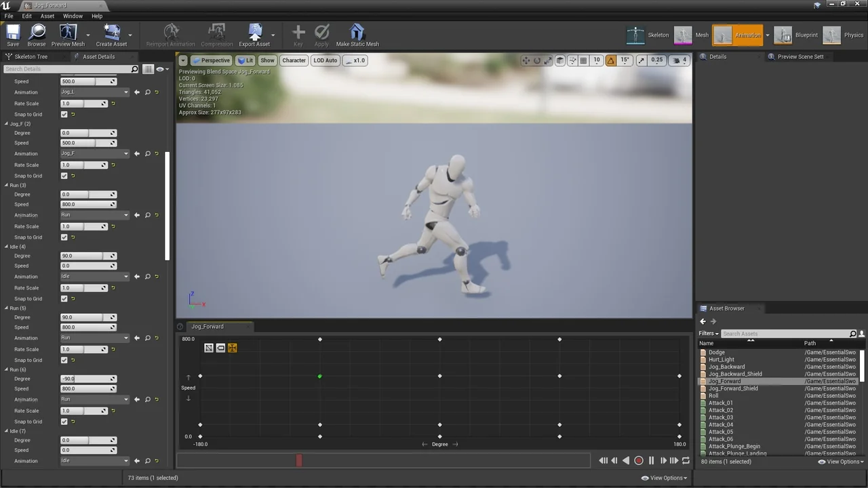Switch to the Asset Details tab
This screenshot has width=868, height=488.
98,56
